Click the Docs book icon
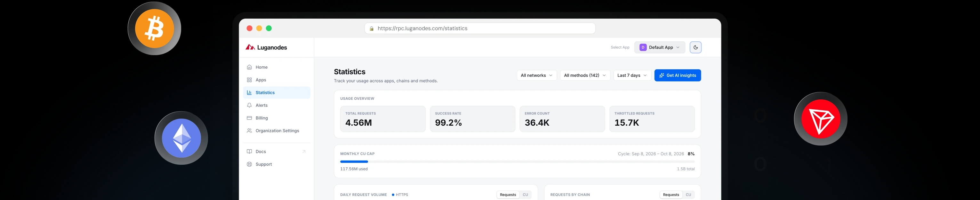 point(249,152)
